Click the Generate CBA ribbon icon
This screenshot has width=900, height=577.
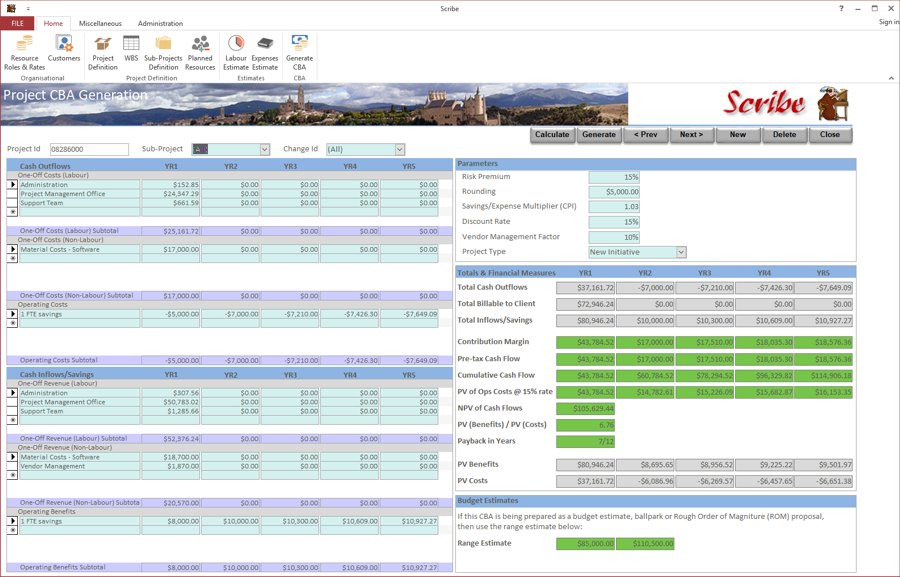pyautogui.click(x=300, y=53)
